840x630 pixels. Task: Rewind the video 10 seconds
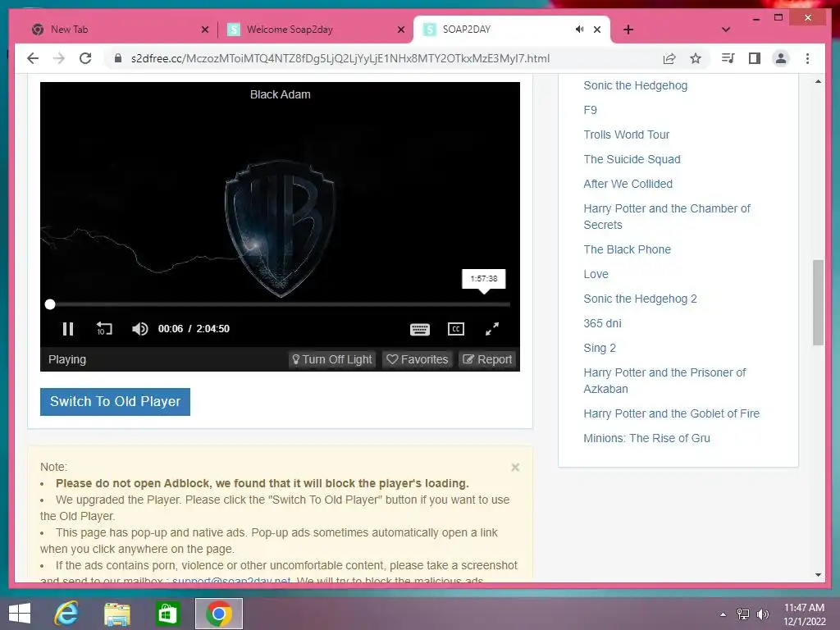pos(104,328)
